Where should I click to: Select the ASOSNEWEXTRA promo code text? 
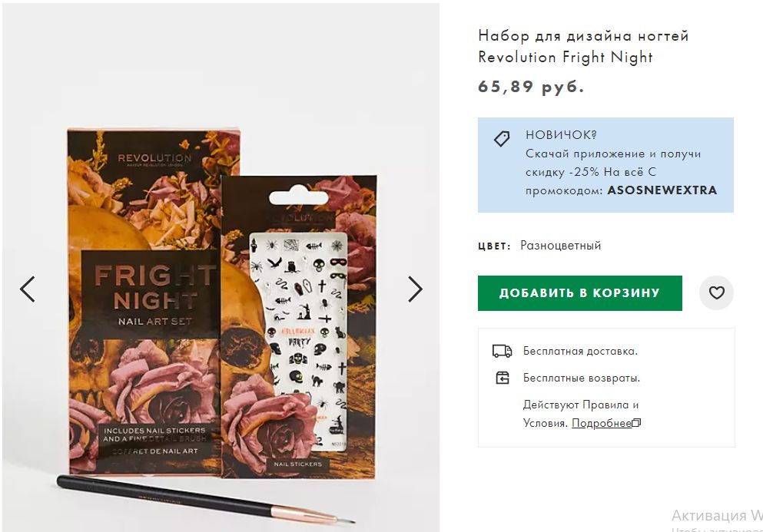662,190
